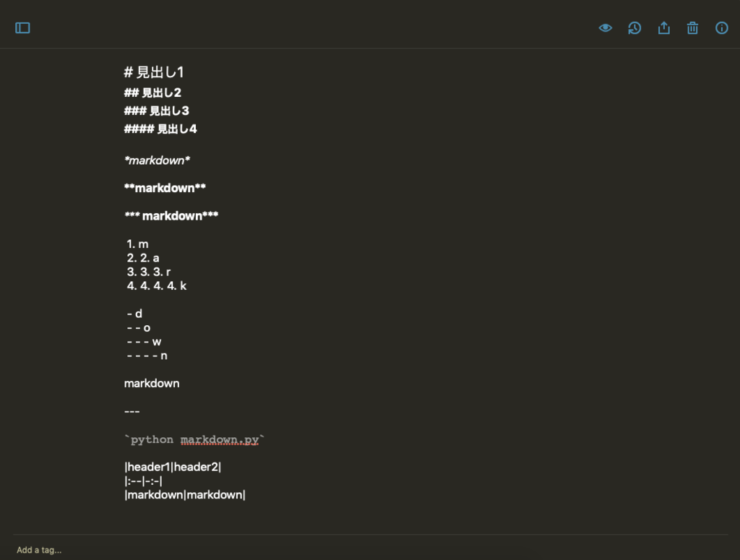Select the italic *markdown* text
The image size is (740, 560).
coord(157,160)
